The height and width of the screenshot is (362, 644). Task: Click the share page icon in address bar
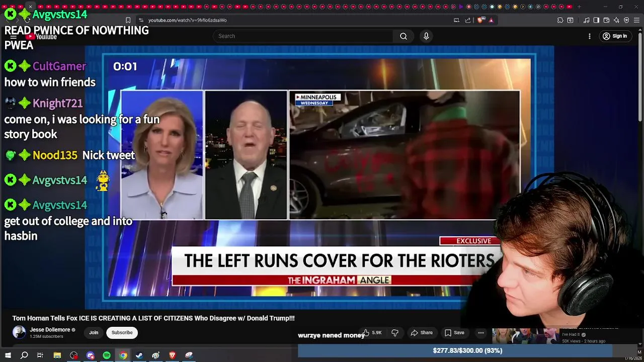point(468,20)
